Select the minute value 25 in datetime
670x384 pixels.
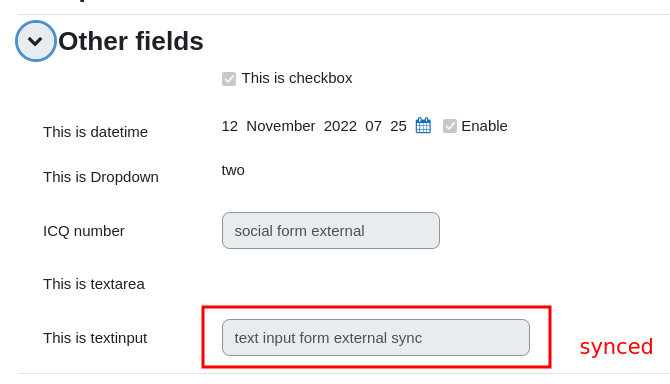(398, 126)
